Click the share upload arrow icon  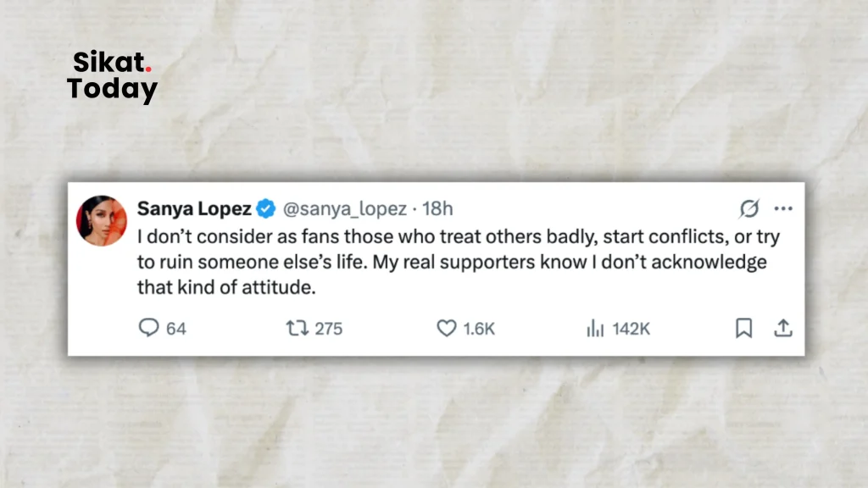(782, 328)
